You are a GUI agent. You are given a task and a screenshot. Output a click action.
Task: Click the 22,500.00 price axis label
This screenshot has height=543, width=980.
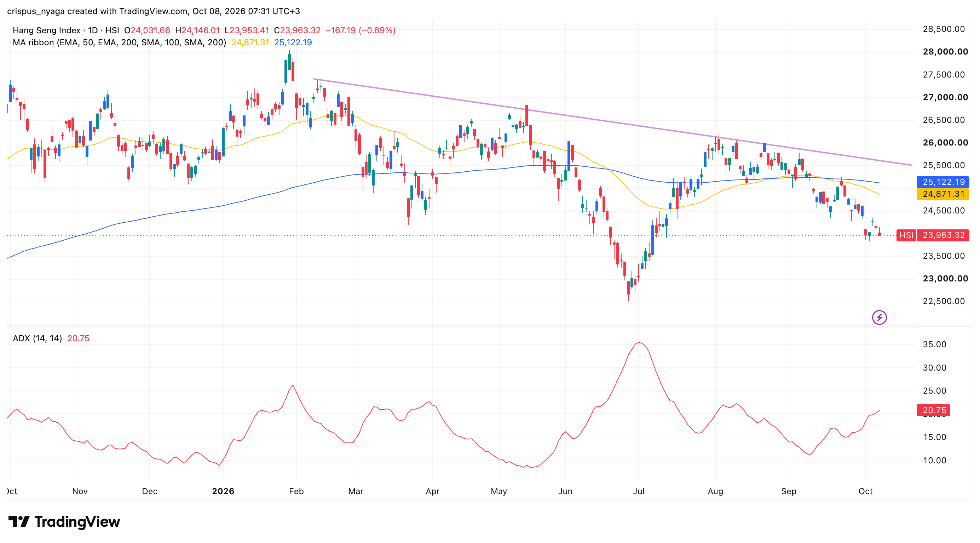tap(944, 301)
